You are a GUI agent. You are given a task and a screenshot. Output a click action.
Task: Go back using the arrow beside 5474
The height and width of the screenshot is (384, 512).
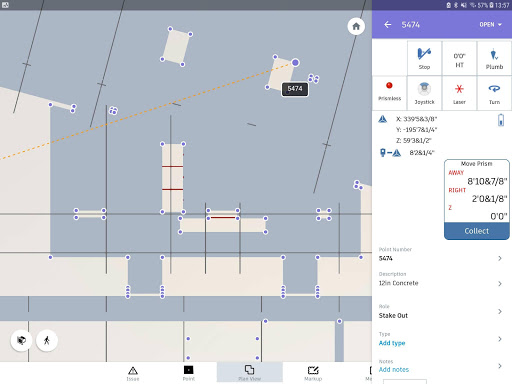pos(387,25)
